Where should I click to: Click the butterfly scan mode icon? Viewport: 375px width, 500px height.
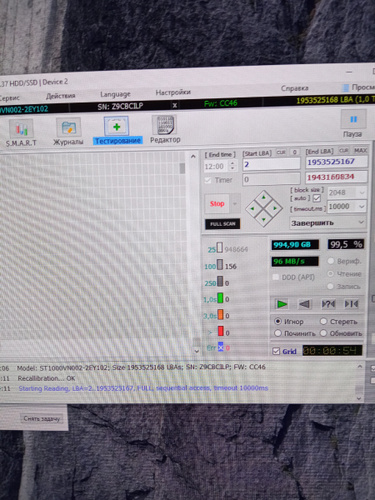[351, 304]
